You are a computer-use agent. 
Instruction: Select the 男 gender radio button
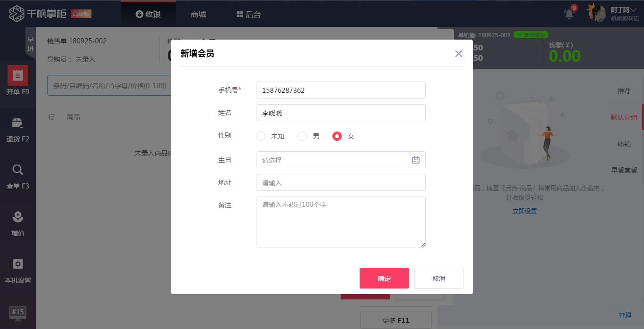click(302, 136)
